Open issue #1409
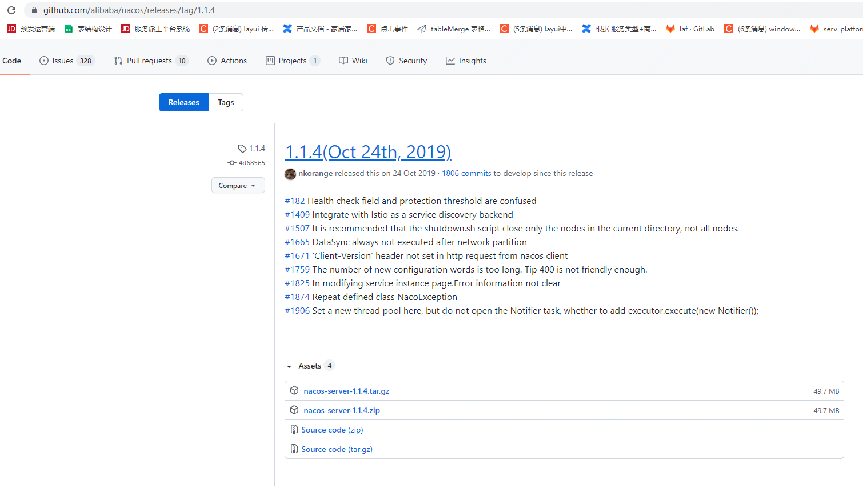The width and height of the screenshot is (863, 504). (x=297, y=214)
